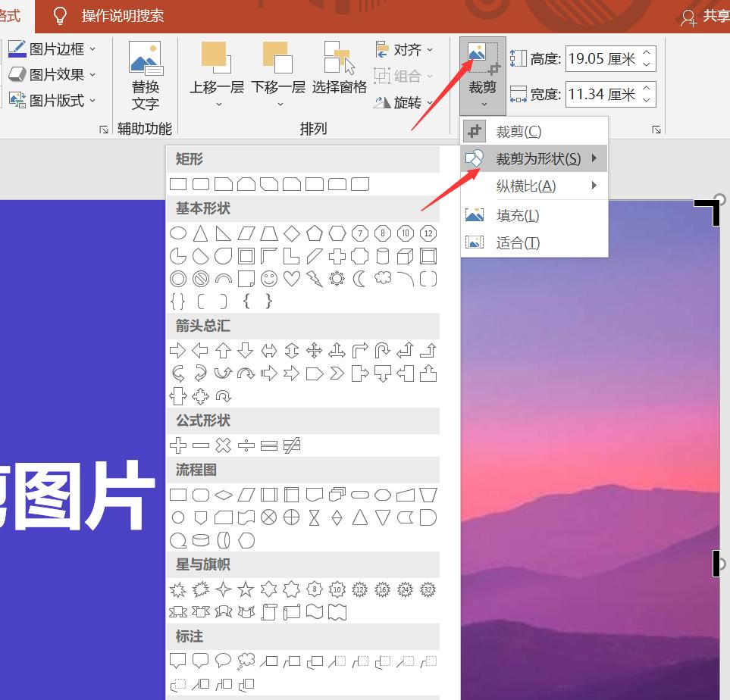The width and height of the screenshot is (730, 700).
Task: Pick the oval shape in basic shapes
Action: [178, 233]
